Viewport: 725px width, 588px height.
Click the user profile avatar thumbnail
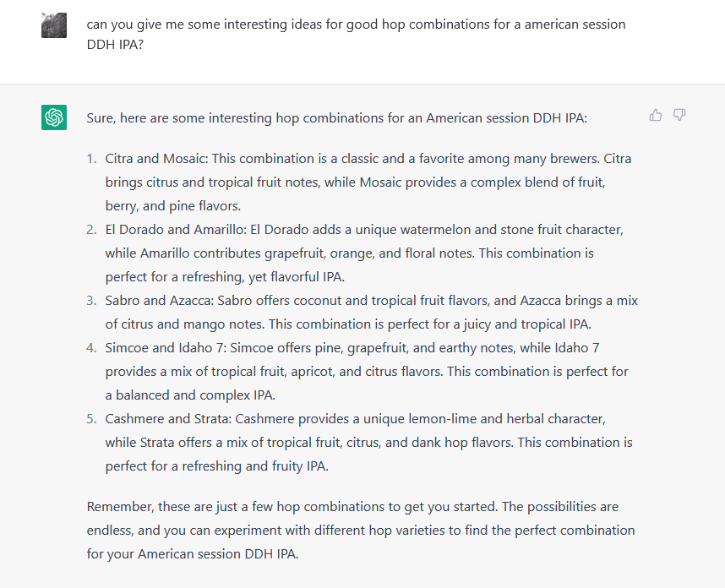[x=54, y=25]
